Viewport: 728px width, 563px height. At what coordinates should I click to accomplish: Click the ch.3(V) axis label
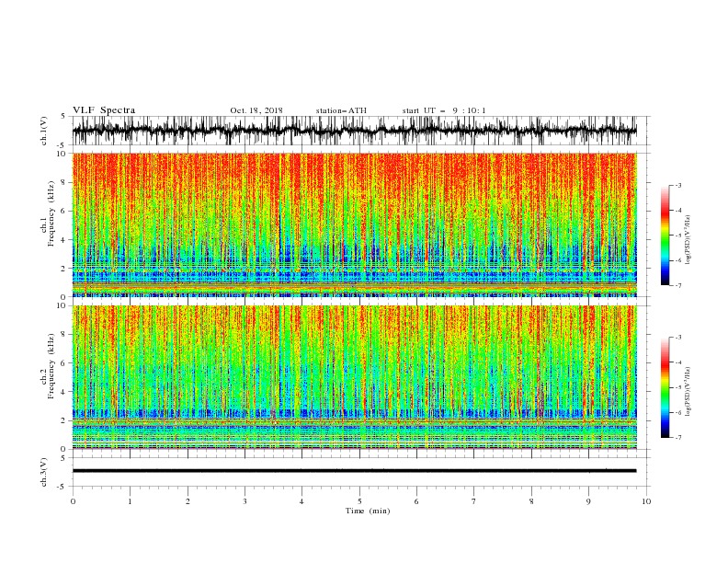pos(44,472)
